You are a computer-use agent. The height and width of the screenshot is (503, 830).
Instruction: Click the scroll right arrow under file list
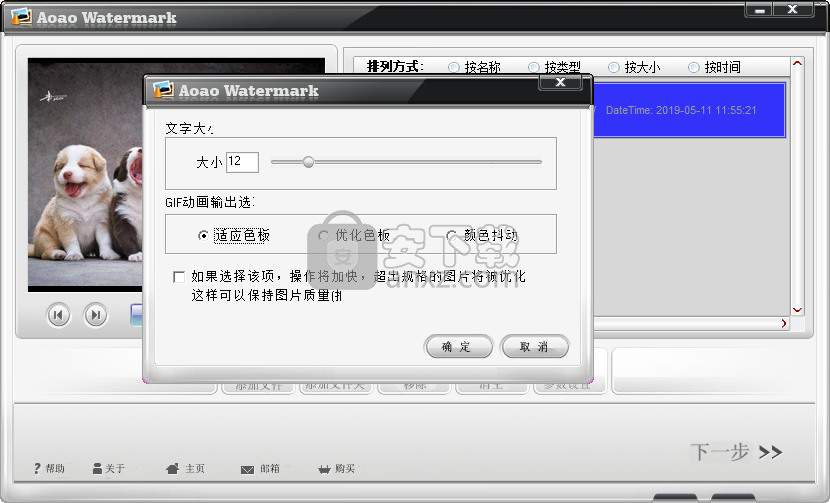784,323
